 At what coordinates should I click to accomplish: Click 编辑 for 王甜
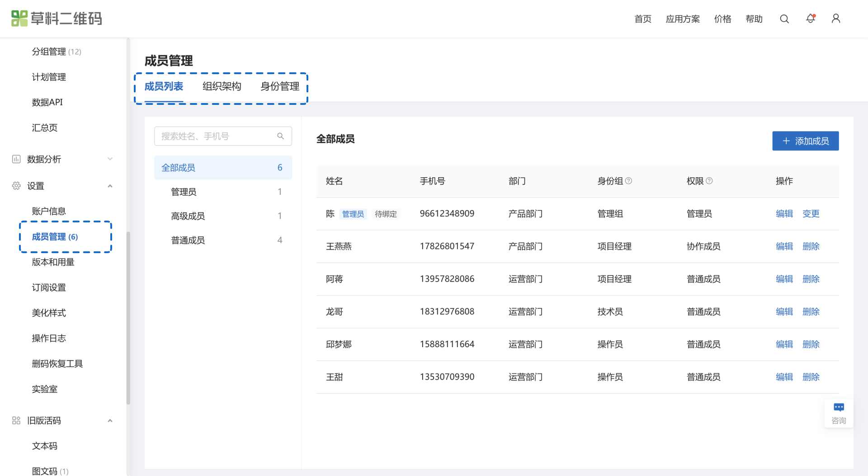(784, 377)
